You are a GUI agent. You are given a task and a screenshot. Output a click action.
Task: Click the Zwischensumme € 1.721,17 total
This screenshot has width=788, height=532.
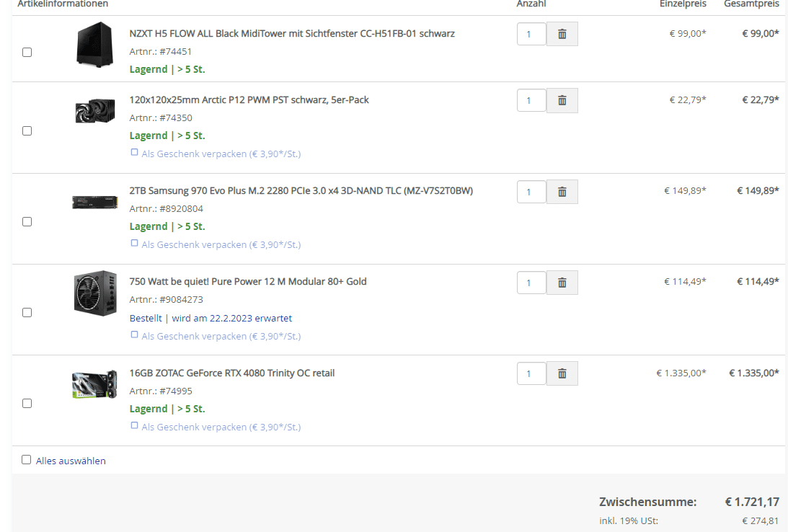[752, 502]
